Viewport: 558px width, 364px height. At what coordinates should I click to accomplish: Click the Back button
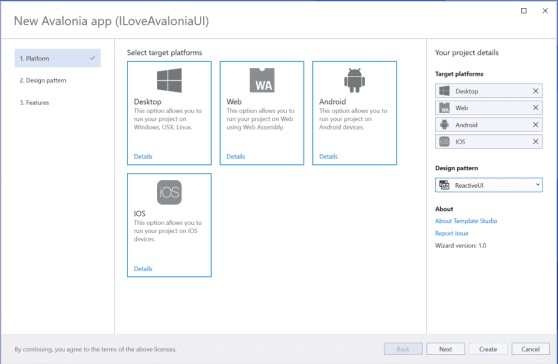point(403,349)
